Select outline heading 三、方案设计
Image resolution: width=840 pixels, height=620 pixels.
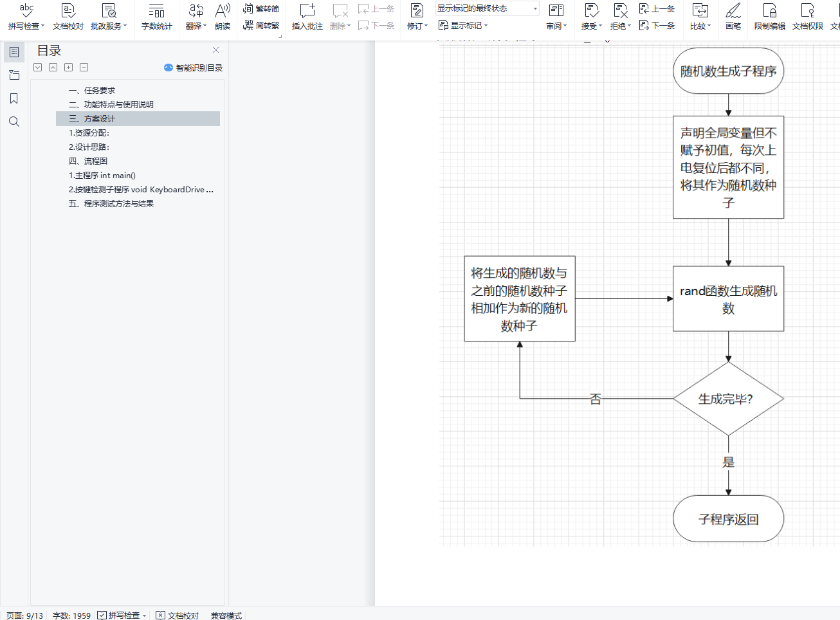[x=138, y=119]
